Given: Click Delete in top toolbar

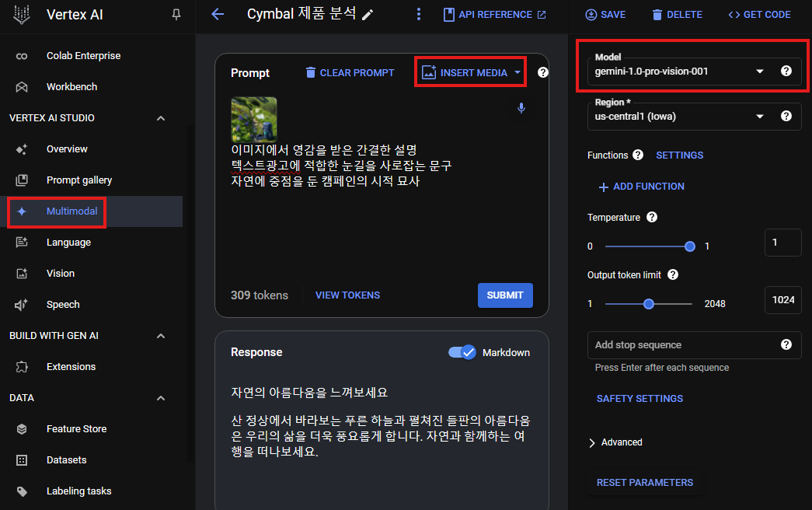Looking at the screenshot, I should coord(677,15).
